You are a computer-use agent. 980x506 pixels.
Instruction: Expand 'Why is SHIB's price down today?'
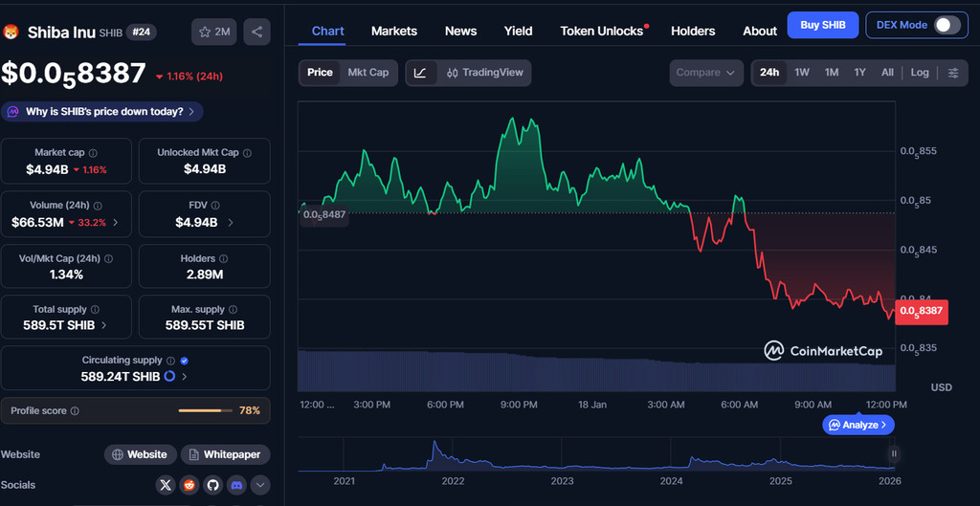pos(103,112)
